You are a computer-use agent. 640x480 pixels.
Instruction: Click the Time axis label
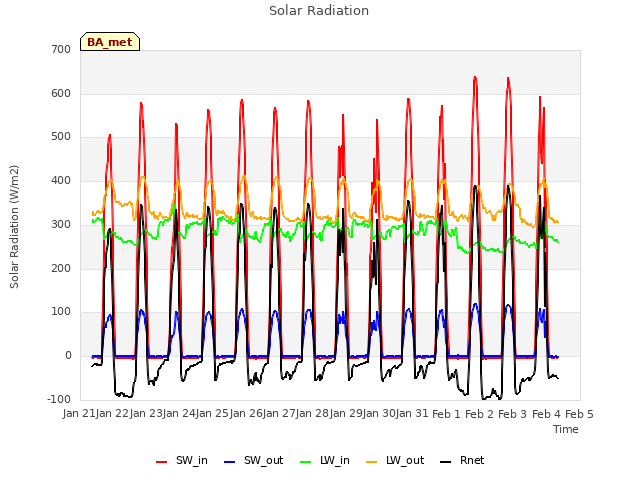(x=565, y=429)
